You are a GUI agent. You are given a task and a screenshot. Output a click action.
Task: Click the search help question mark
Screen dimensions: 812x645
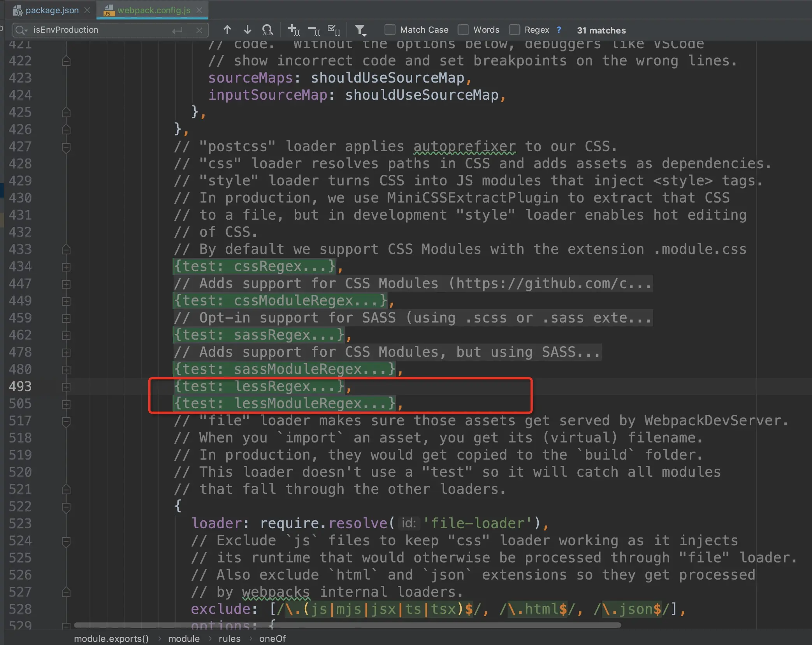[x=559, y=30]
